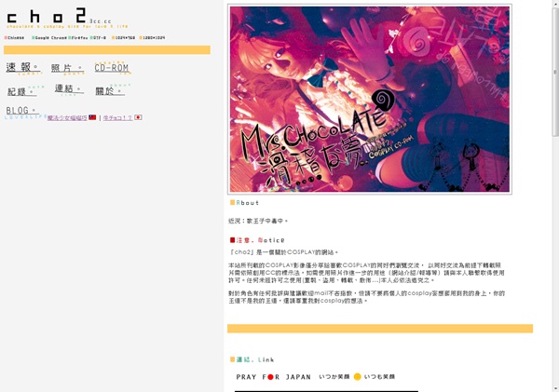Go to the CD-ROM page
This screenshot has height=392, width=559.
[112, 68]
